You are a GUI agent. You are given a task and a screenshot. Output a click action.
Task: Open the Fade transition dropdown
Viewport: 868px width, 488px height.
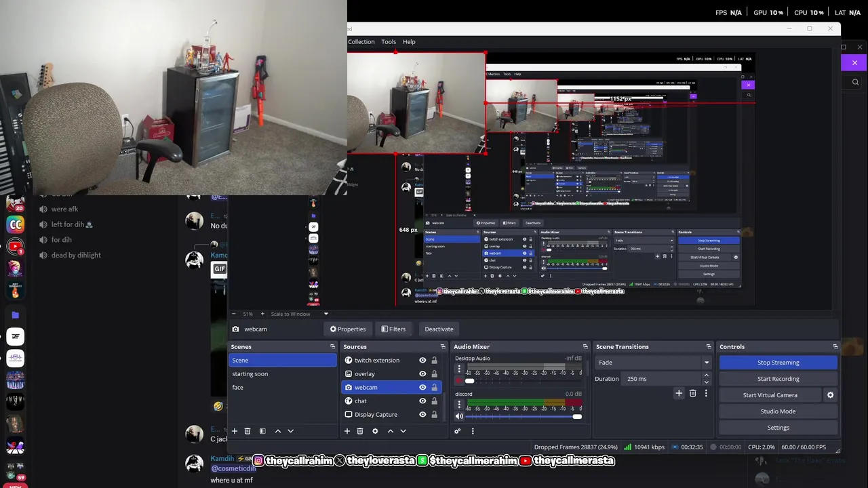706,363
